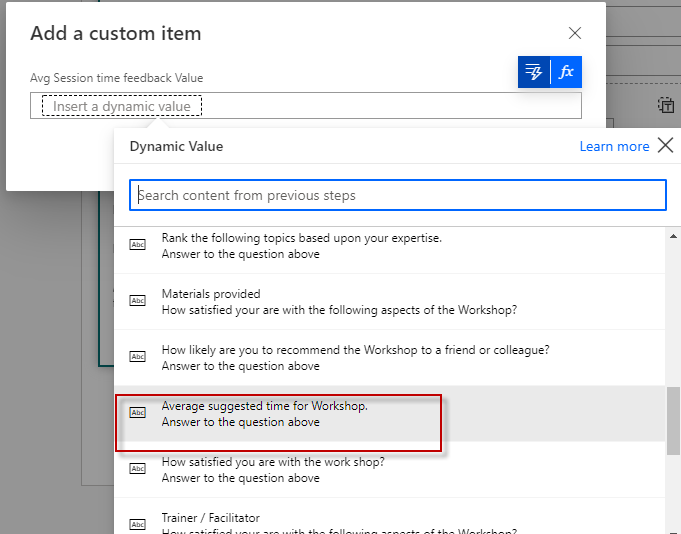Image resolution: width=681 pixels, height=534 pixels.
Task: Click Abc icon for Average suggested time
Action: click(139, 413)
